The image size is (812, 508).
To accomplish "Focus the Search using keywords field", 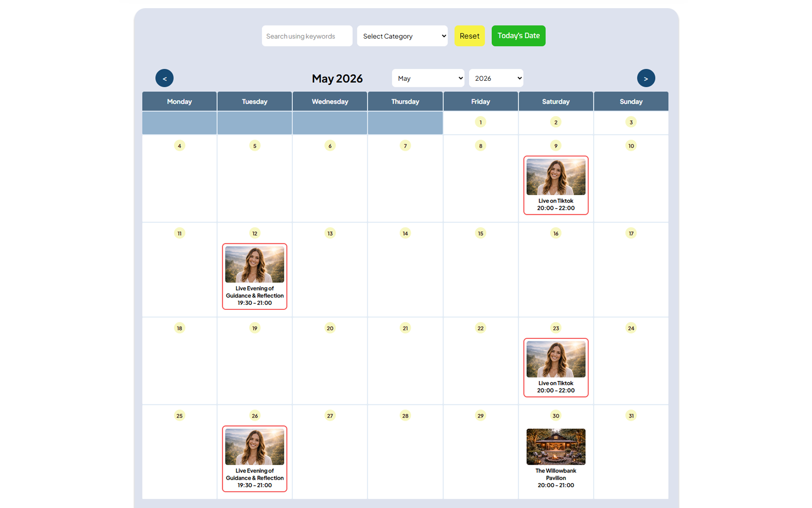I will click(x=307, y=36).
